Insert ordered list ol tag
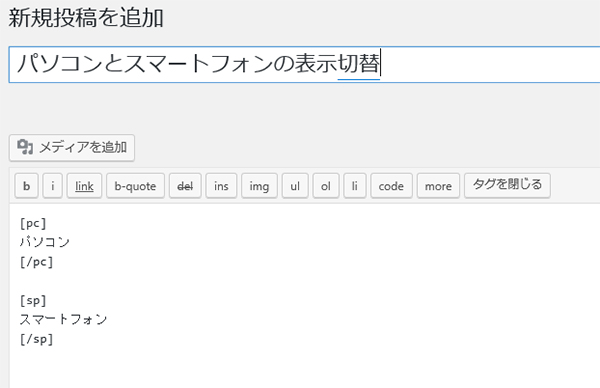600x388 pixels. [326, 186]
